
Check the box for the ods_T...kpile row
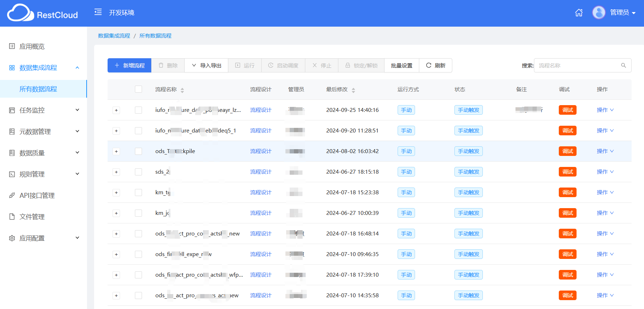[x=138, y=151]
